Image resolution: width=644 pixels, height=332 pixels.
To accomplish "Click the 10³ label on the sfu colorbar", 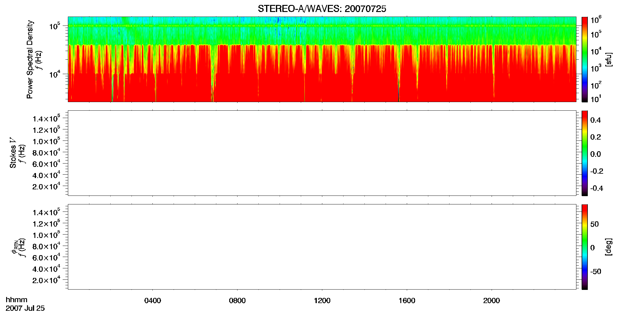I will point(596,68).
